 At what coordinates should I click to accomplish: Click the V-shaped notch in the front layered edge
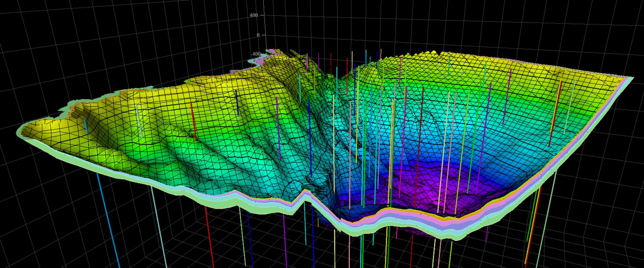click(305, 195)
